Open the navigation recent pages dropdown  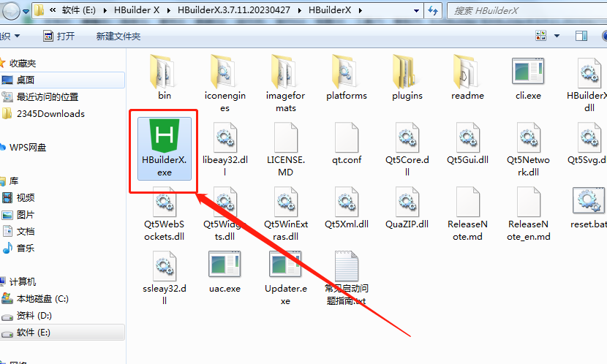[x=26, y=12]
